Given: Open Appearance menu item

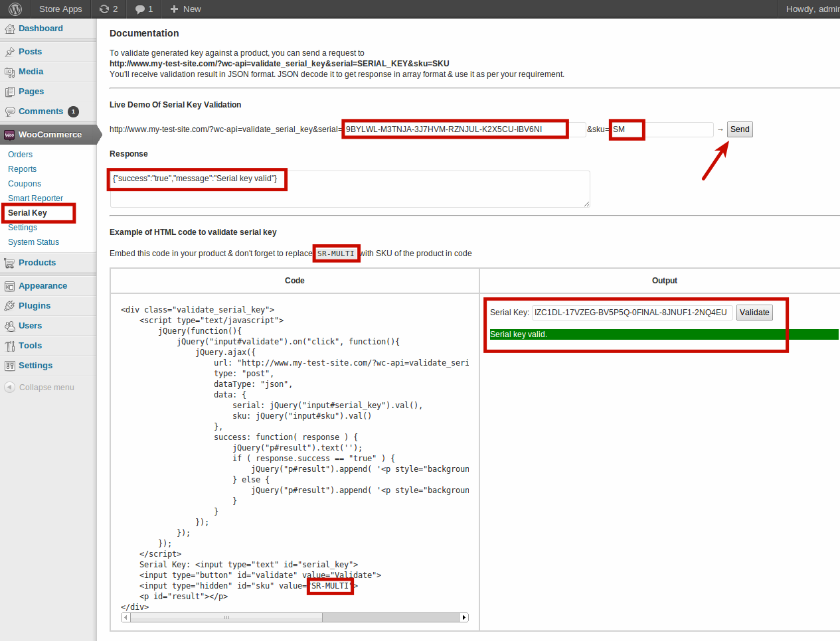Looking at the screenshot, I should 42,286.
